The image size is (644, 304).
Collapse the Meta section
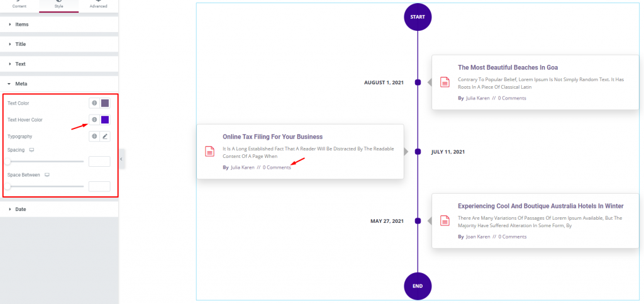[59, 84]
